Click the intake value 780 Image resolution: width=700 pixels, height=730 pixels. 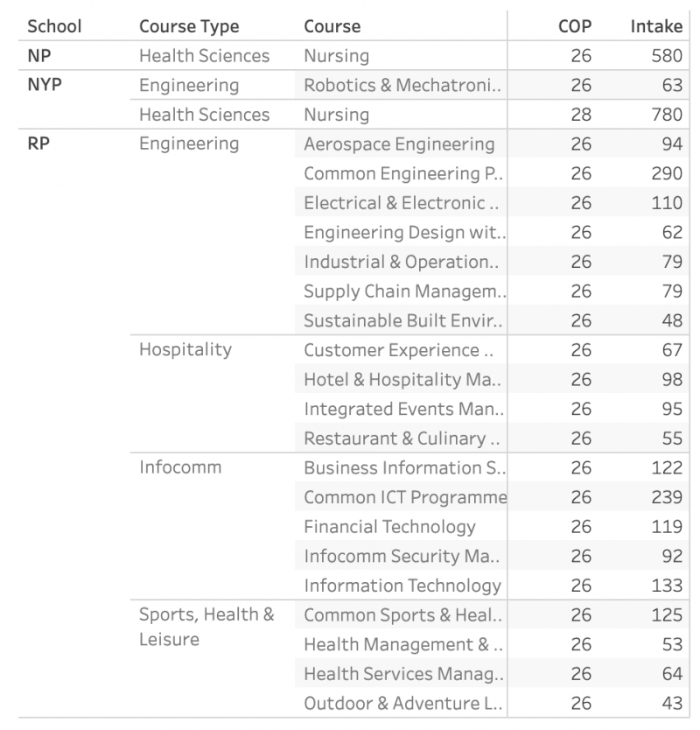point(667,115)
